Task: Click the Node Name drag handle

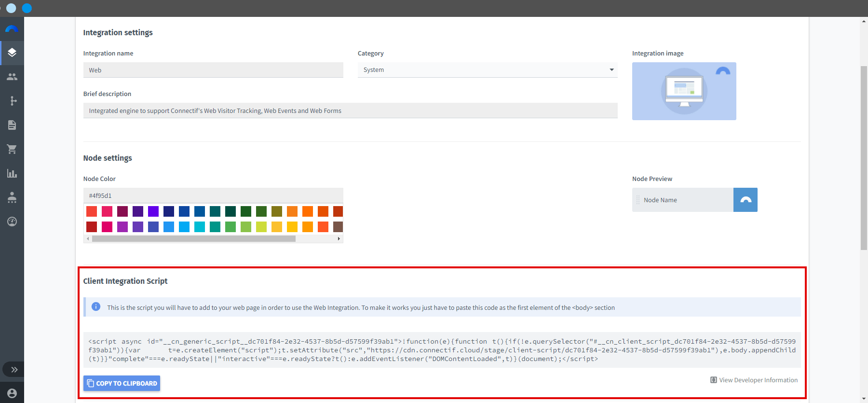Action: [638, 200]
